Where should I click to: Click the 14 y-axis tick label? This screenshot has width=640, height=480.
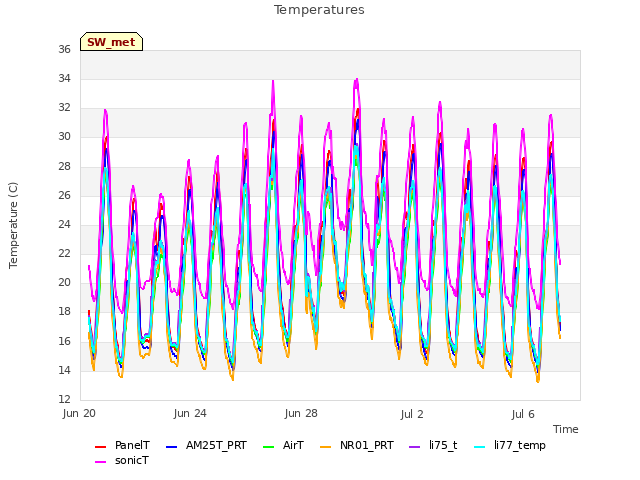point(64,370)
